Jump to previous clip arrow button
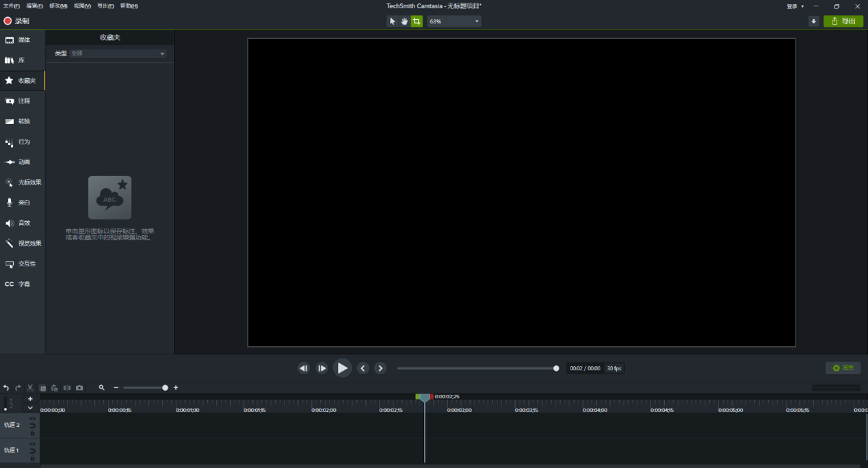The width and height of the screenshot is (868, 468). [x=363, y=368]
